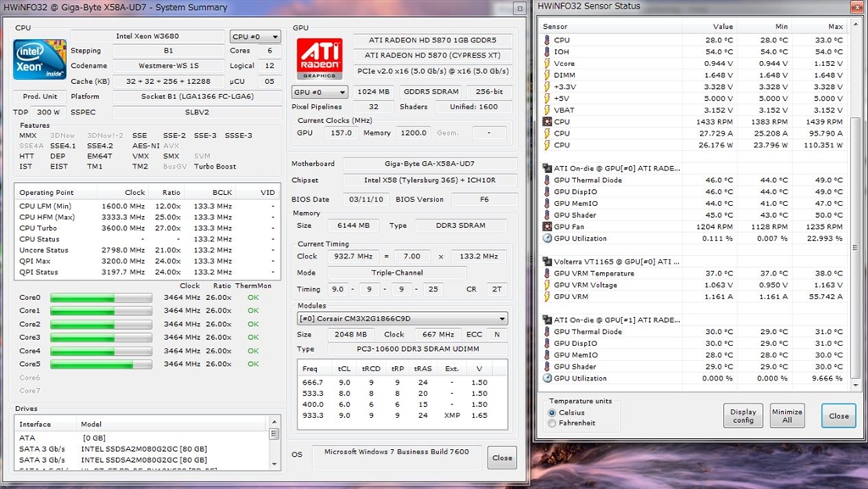The width and height of the screenshot is (868, 489).
Task: Click the Vcore lightning bolt icon
Action: tap(547, 64)
